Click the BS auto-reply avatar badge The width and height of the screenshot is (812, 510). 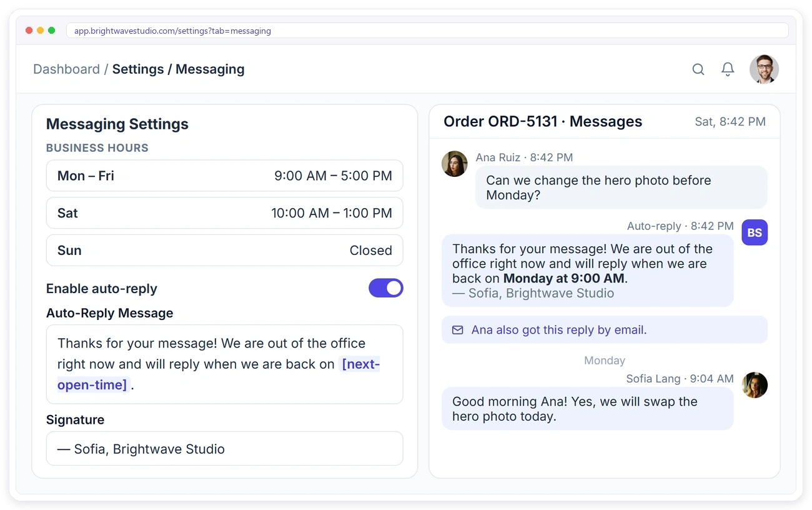point(755,232)
